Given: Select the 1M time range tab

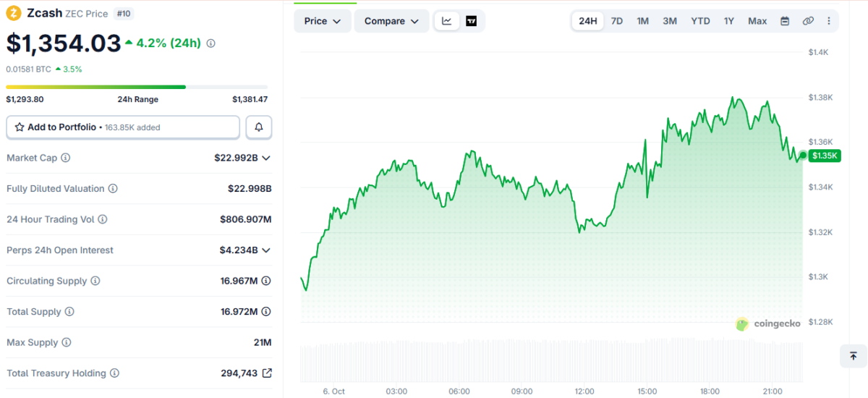Looking at the screenshot, I should point(643,21).
